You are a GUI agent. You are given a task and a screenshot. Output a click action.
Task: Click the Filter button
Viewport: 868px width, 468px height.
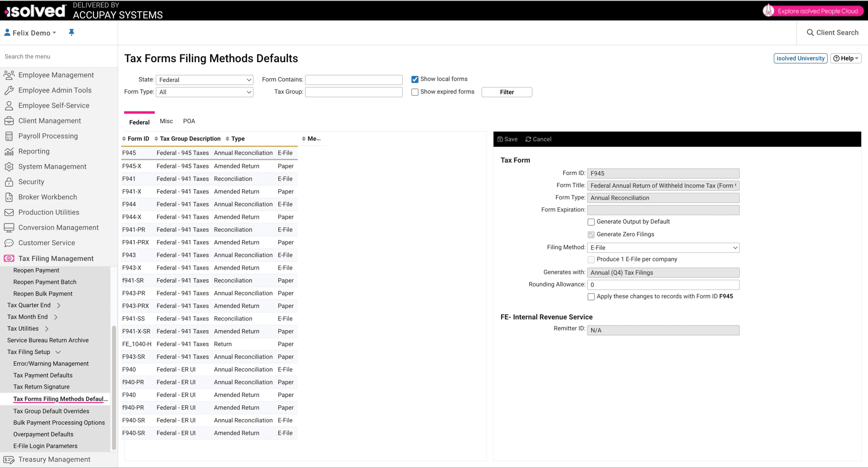pos(506,92)
